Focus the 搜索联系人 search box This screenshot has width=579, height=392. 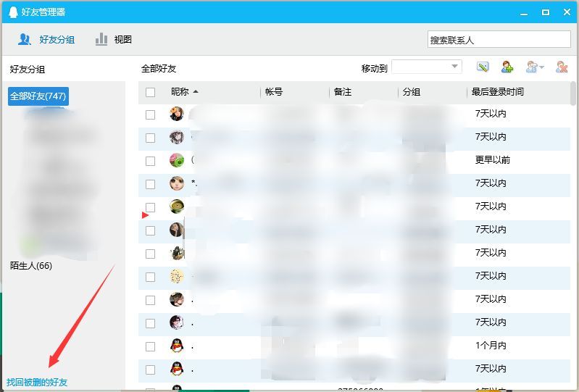499,40
